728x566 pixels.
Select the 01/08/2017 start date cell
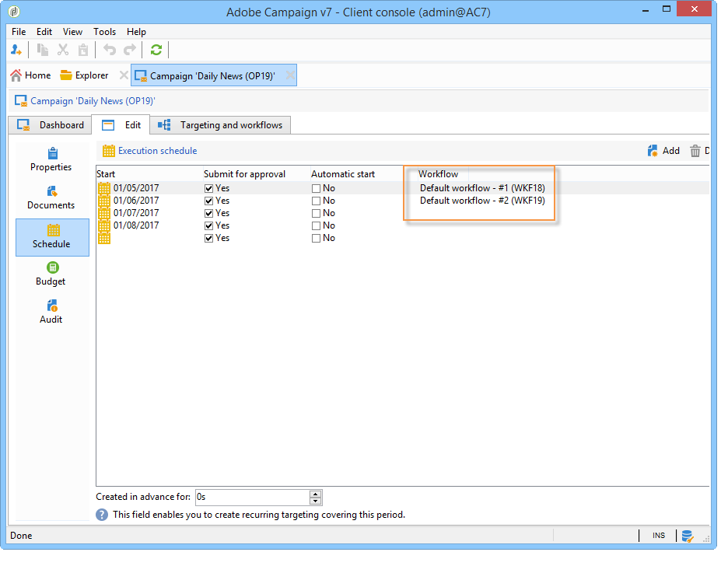click(136, 225)
